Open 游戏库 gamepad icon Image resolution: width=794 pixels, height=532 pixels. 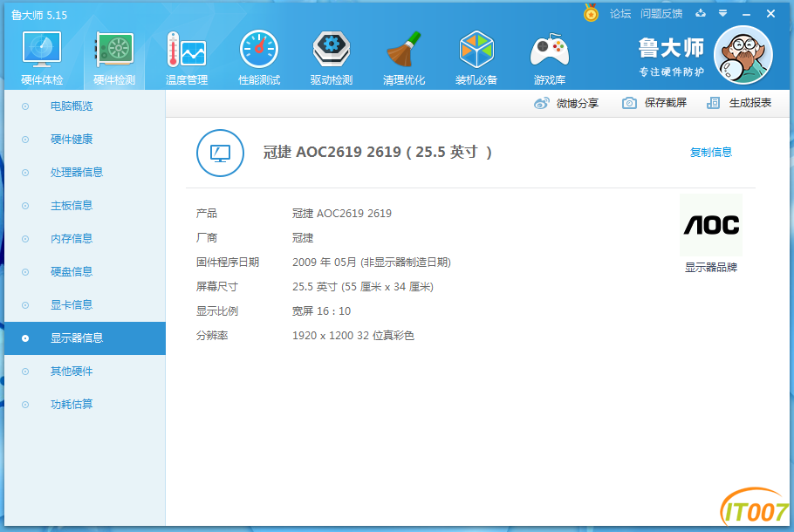[550, 51]
